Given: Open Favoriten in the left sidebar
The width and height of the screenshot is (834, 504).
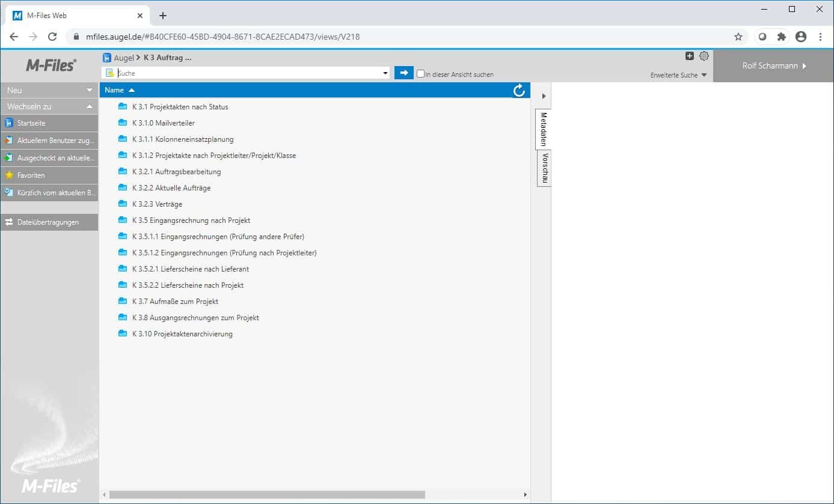Looking at the screenshot, I should pos(31,175).
